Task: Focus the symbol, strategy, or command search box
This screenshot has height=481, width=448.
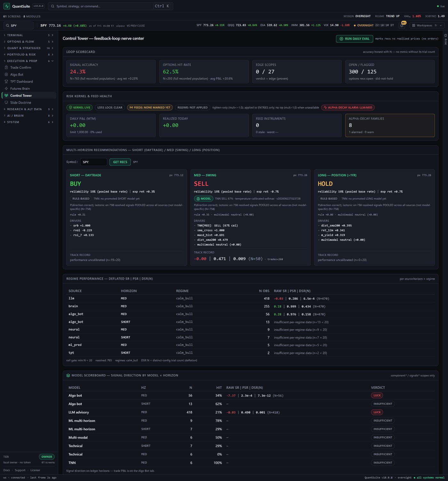Action: point(110,6)
